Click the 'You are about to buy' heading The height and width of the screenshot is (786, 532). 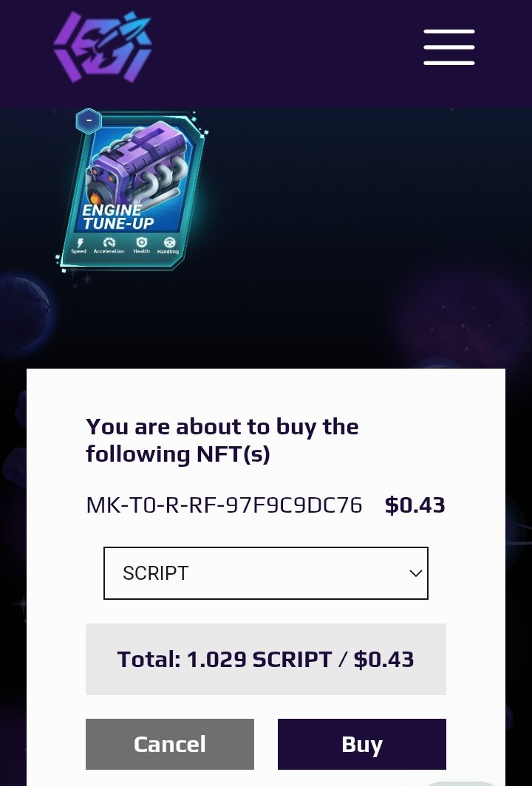click(222, 440)
